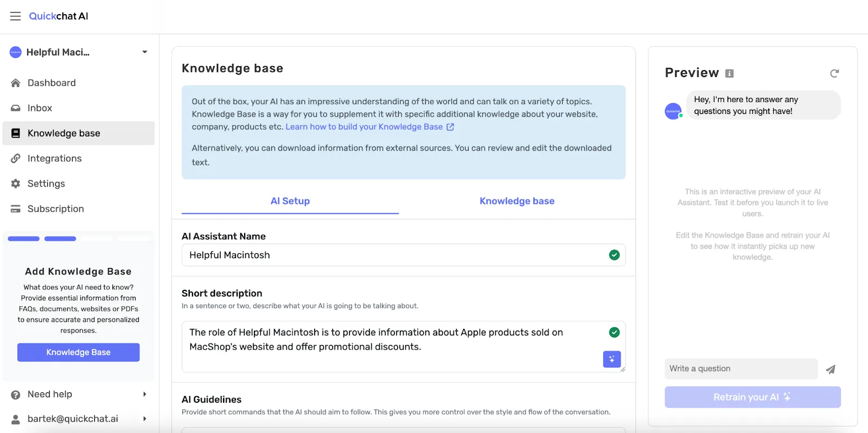The height and width of the screenshot is (433, 868).
Task: Click the green checkmark in the Short description field
Action: [x=614, y=332]
